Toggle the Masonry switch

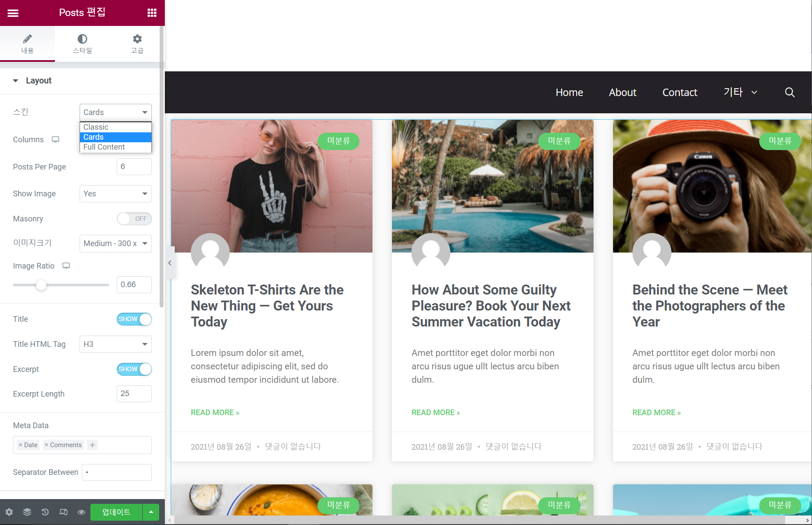[x=134, y=219]
